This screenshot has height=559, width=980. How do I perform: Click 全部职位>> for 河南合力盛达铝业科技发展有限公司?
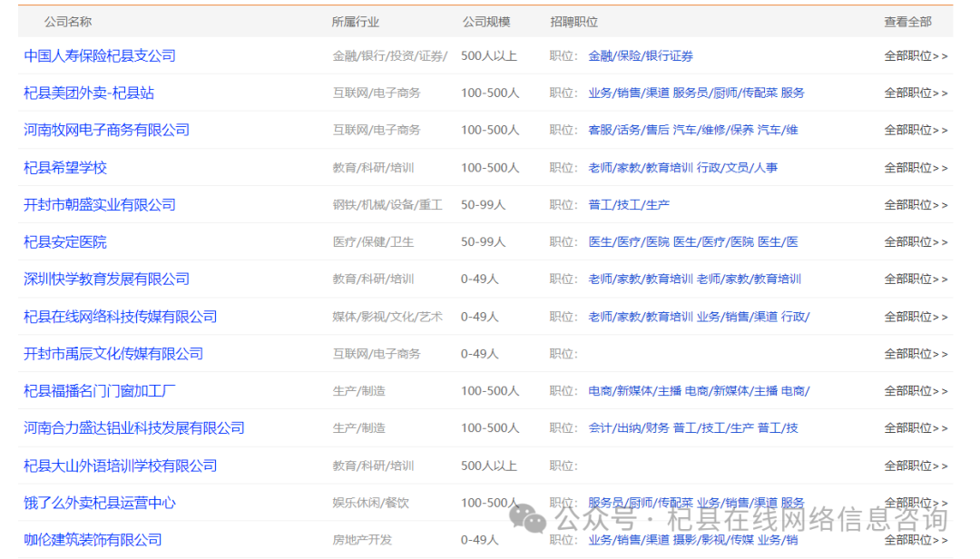(x=916, y=428)
